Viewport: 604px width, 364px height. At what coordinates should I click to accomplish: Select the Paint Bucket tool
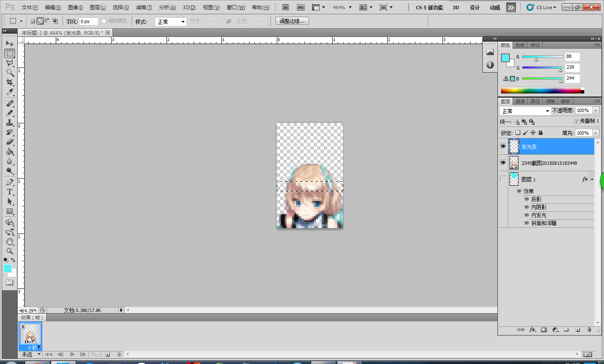(x=10, y=151)
